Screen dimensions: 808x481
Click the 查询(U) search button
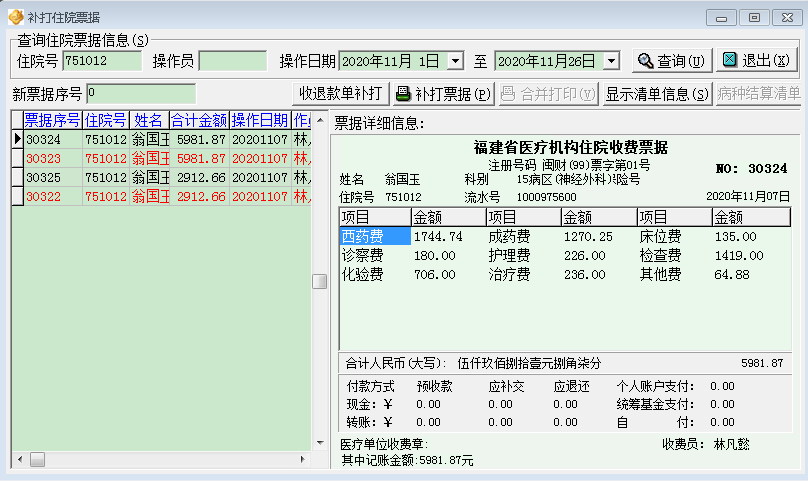coord(672,61)
